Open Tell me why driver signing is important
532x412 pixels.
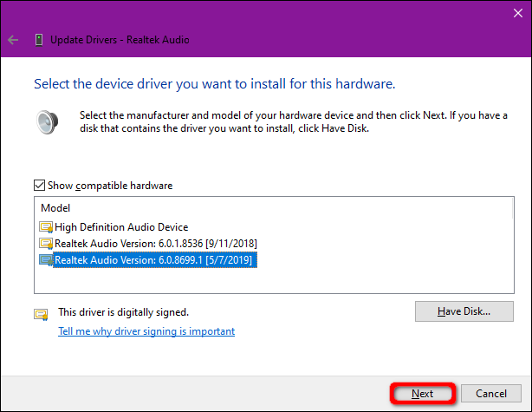point(146,331)
